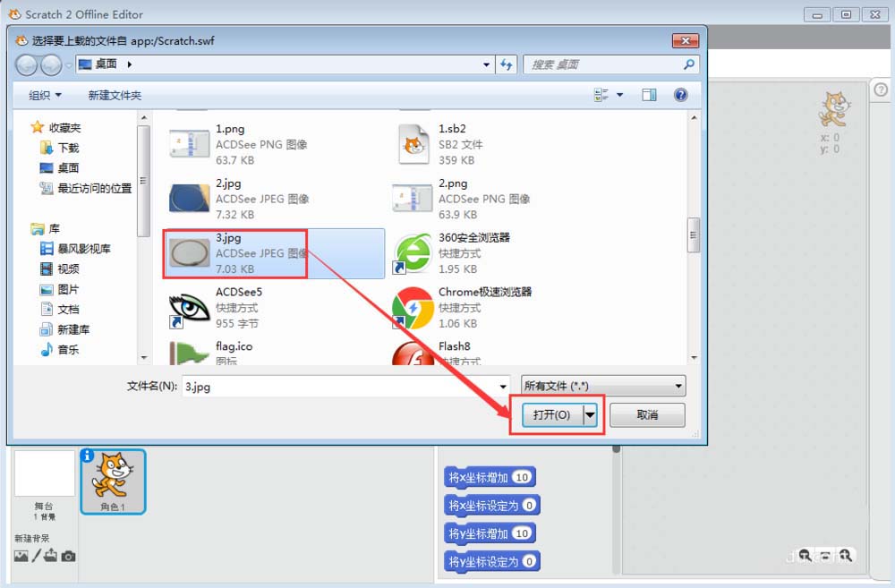This screenshot has width=895, height=588.
Task: Click 将y坐标设定为 0 block
Action: (492, 562)
